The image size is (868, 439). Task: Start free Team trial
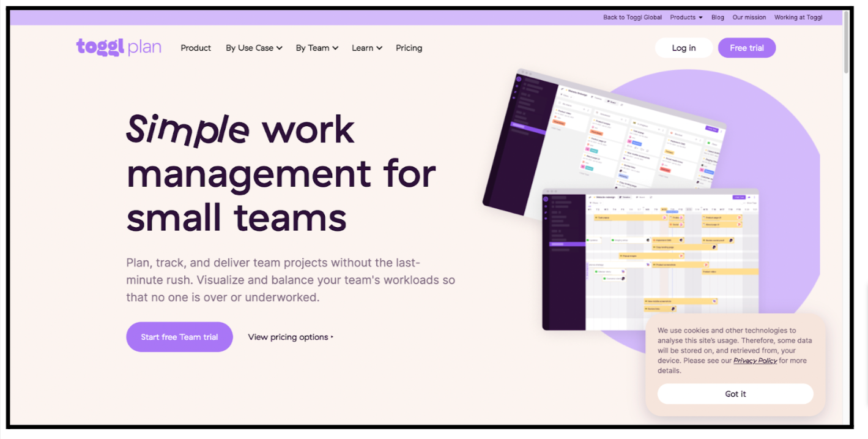[179, 337]
